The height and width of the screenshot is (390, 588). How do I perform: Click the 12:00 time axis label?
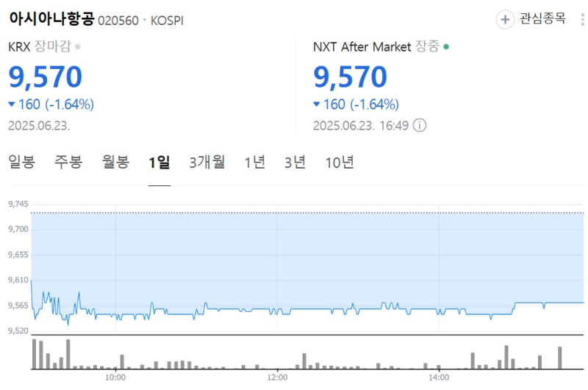coord(277,377)
